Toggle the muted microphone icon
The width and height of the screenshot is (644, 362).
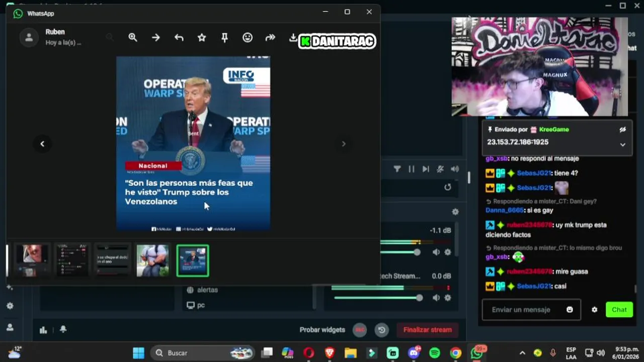pyautogui.click(x=440, y=169)
